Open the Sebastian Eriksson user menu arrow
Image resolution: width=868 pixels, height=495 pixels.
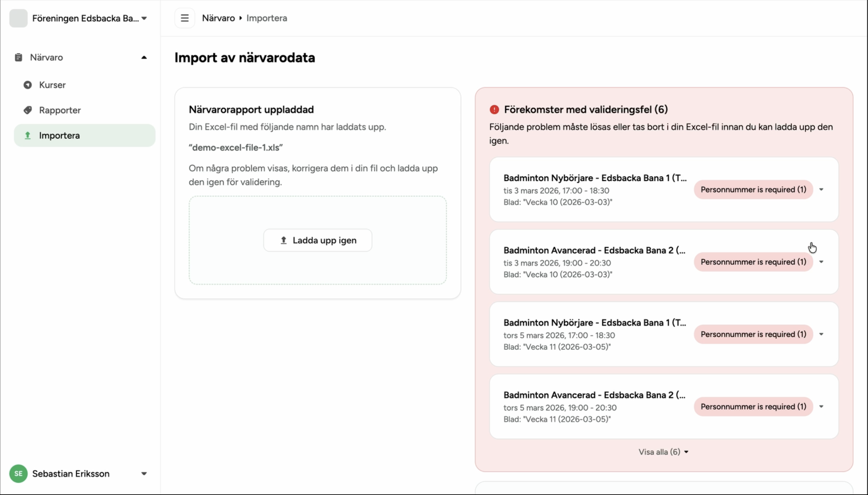pos(144,473)
